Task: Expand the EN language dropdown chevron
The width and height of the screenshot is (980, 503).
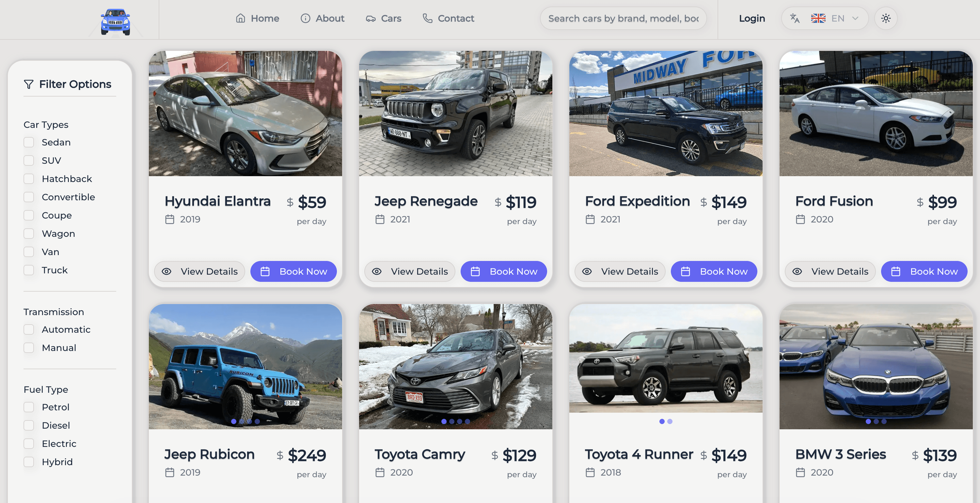Action: 855,18
